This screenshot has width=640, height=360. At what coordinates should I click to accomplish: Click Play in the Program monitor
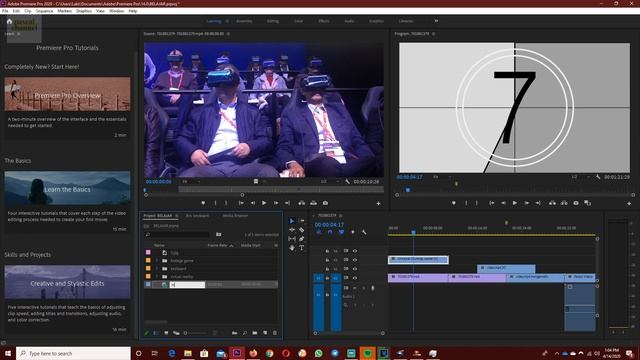tap(515, 203)
